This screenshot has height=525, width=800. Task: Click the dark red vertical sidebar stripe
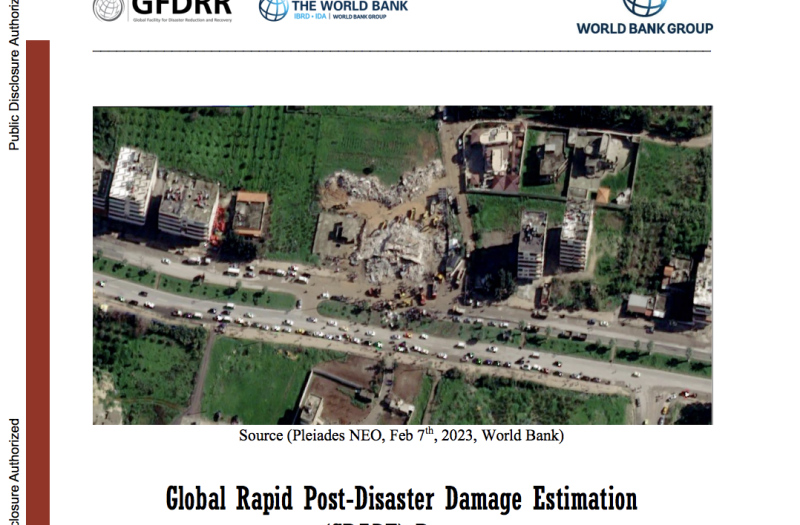point(38,280)
